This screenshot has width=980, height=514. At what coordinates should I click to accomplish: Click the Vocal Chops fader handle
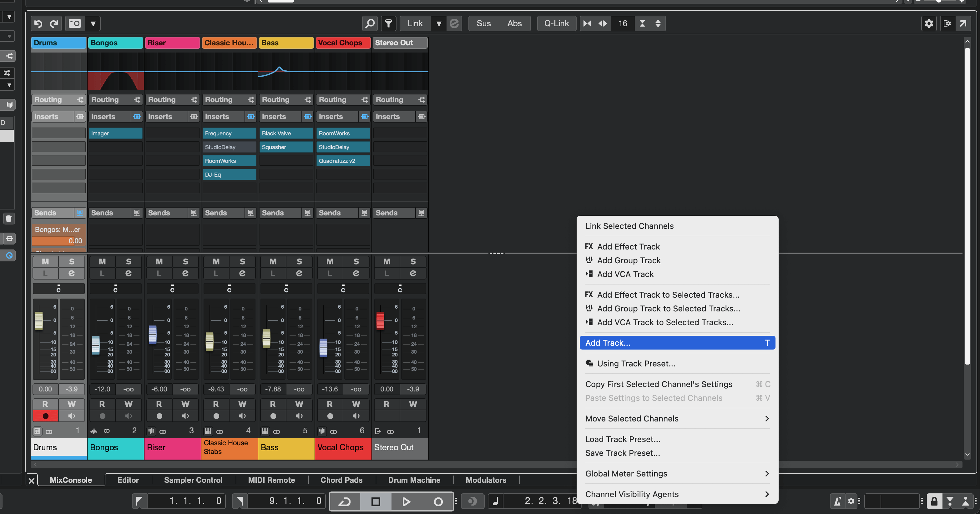coord(323,348)
